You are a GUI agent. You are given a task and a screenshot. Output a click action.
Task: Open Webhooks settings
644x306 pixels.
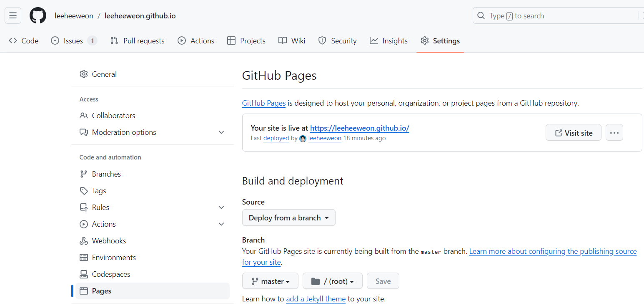(153, 241)
